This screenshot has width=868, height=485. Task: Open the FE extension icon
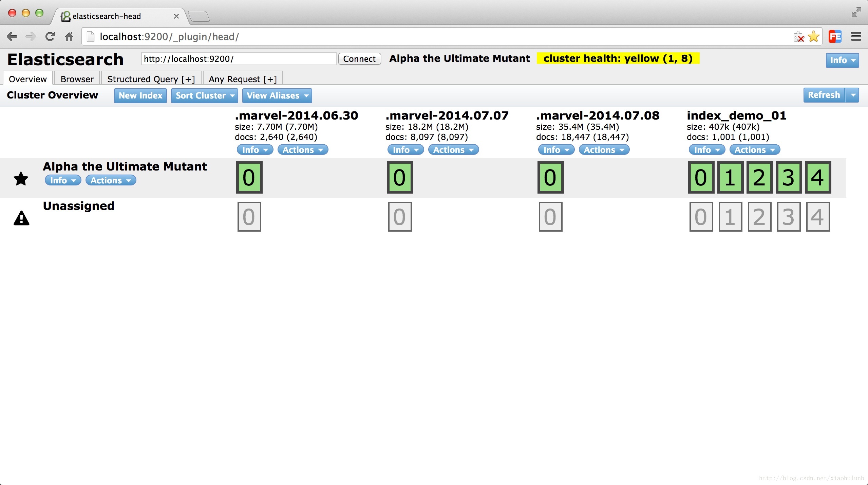click(835, 36)
